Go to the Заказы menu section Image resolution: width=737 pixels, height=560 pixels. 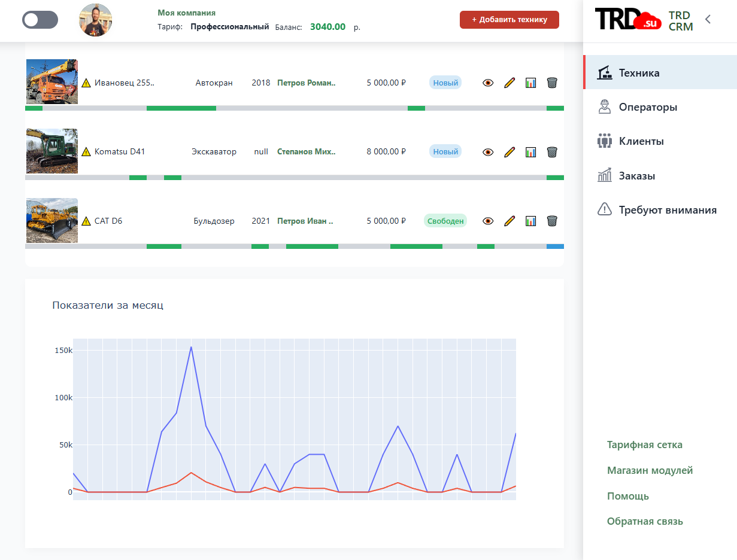pos(660,176)
